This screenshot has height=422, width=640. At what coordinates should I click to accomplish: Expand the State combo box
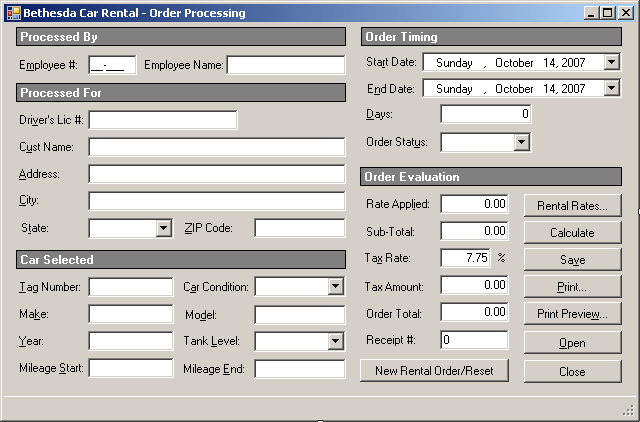click(164, 228)
